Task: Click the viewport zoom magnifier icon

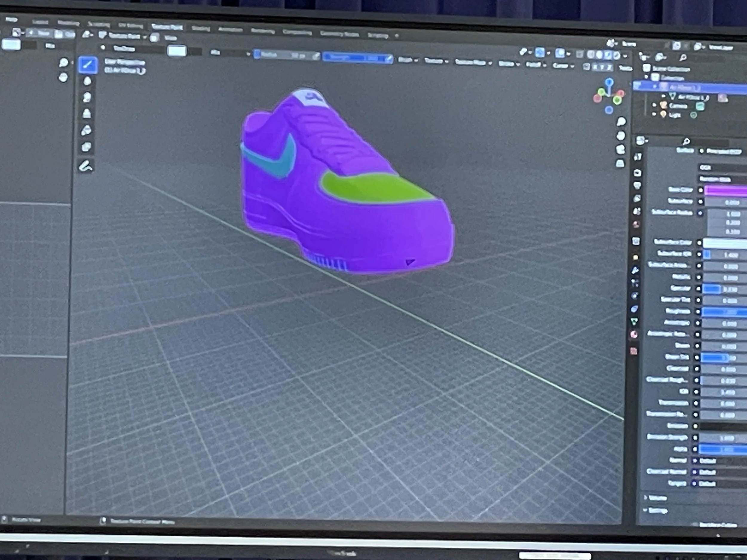Action: point(621,122)
